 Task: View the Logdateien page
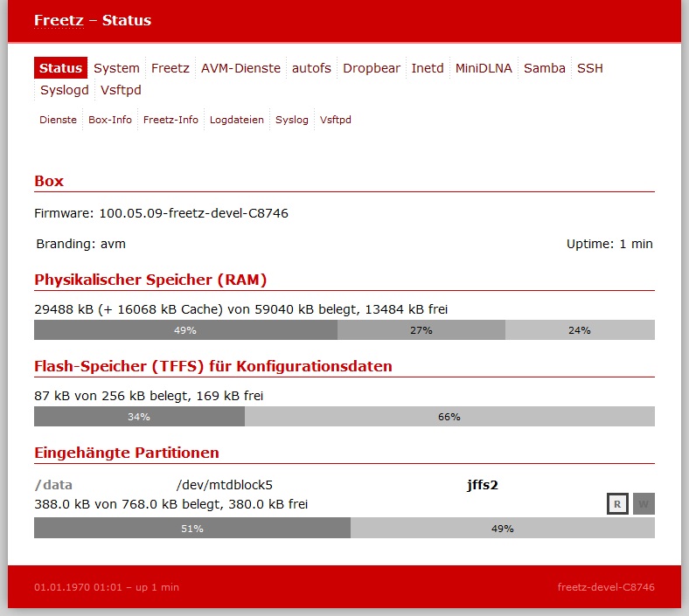237,120
